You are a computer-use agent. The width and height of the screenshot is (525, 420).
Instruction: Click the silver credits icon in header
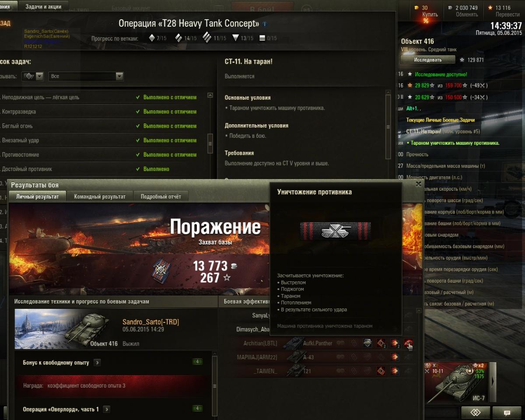pos(449,7)
